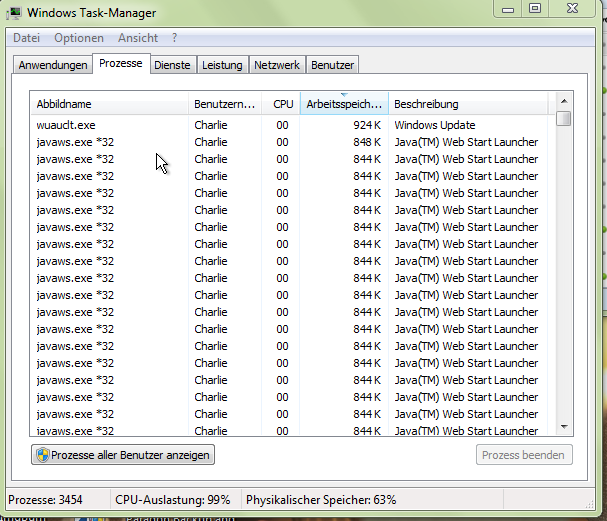Go to the Netzwerk tab
This screenshot has width=607, height=521.
[277, 65]
